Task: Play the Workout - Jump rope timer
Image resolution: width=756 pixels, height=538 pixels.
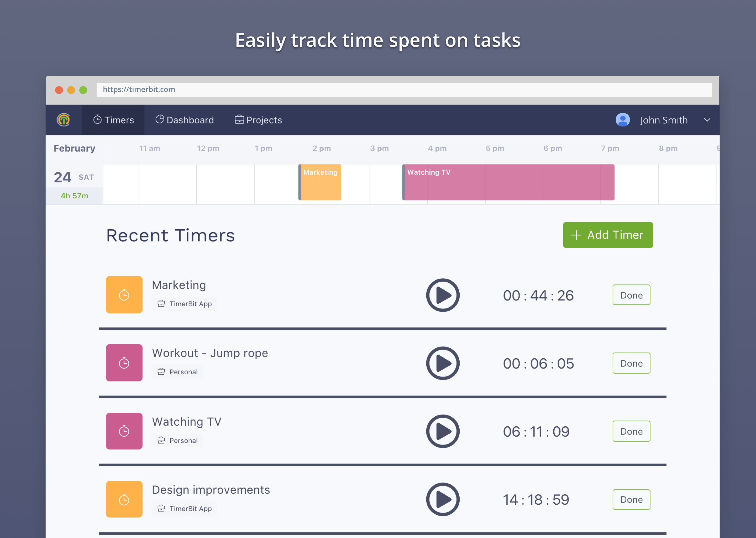Action: (x=443, y=363)
